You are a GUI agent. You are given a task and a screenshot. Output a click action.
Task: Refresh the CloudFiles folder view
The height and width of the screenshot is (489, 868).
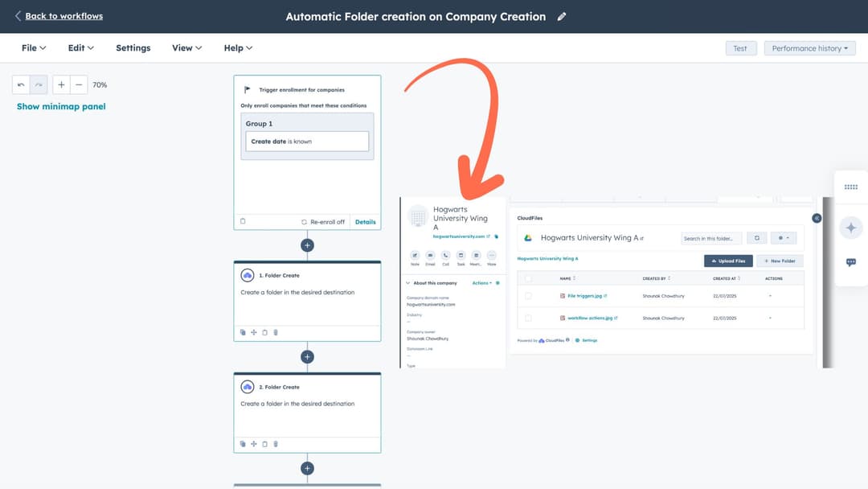pos(756,238)
